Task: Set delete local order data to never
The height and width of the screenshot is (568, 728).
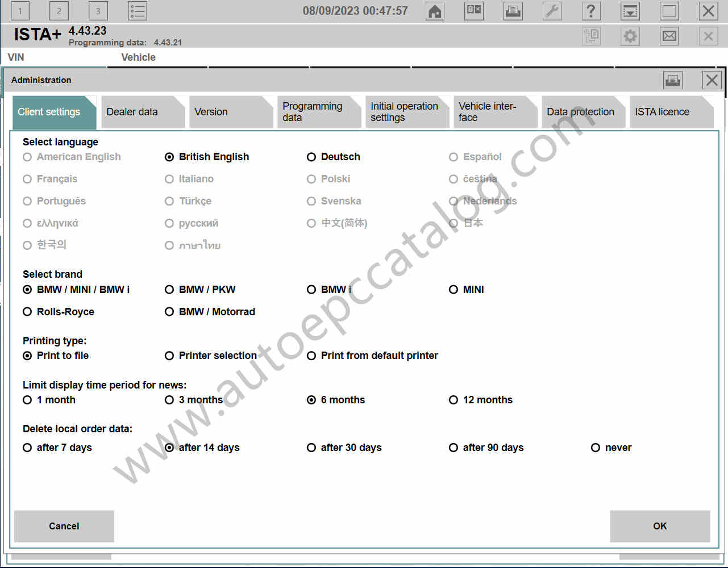Action: (x=611, y=448)
